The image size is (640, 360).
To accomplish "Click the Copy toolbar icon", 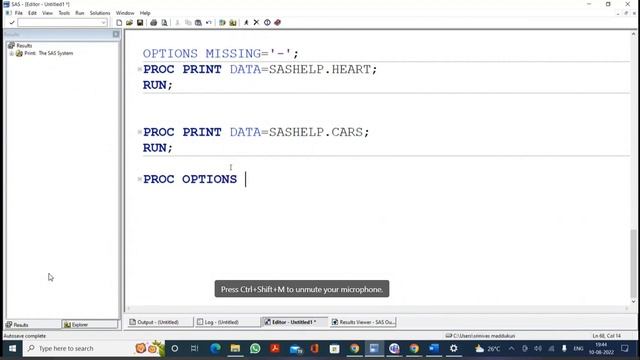I will pos(188,22).
